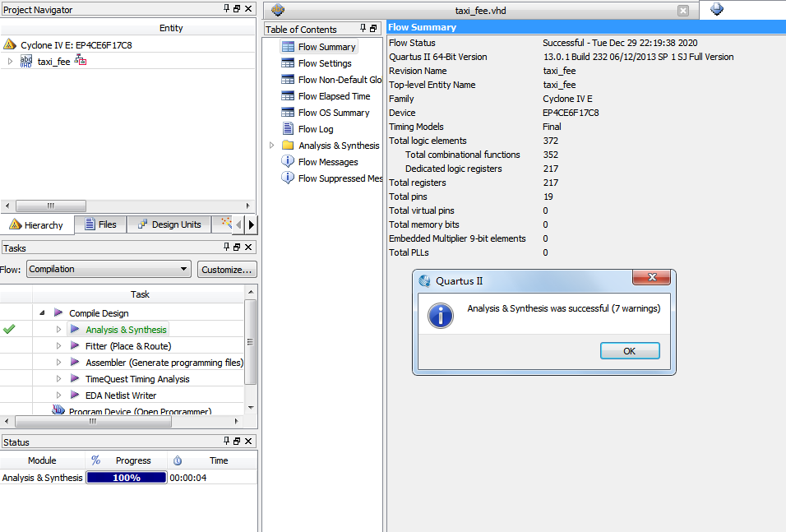Click the Tasks panel horizontal scrollbar thumb
This screenshot has height=532, width=786.
93,422
